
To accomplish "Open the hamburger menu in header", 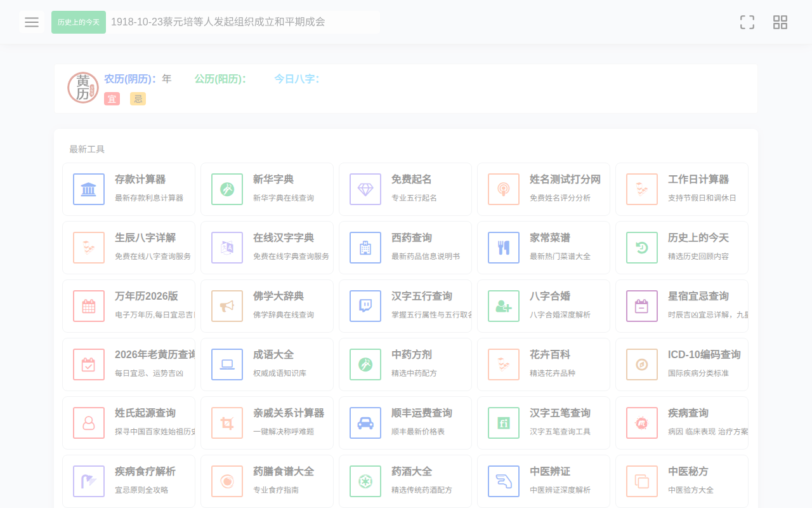I will [32, 22].
